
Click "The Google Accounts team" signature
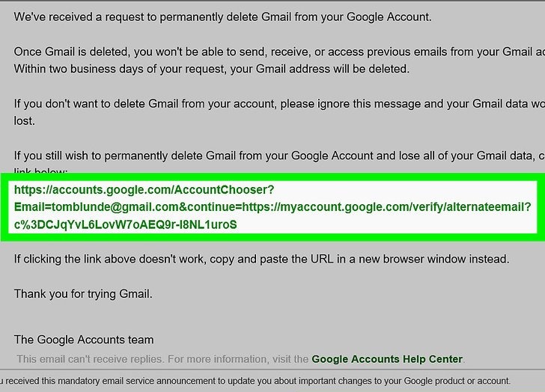[x=84, y=340]
